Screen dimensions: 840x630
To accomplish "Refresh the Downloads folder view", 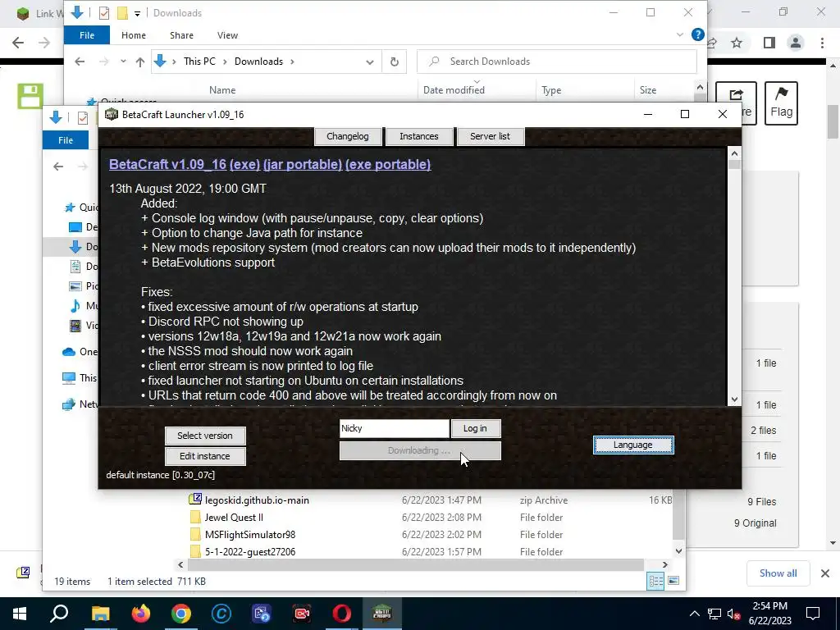I will point(395,62).
